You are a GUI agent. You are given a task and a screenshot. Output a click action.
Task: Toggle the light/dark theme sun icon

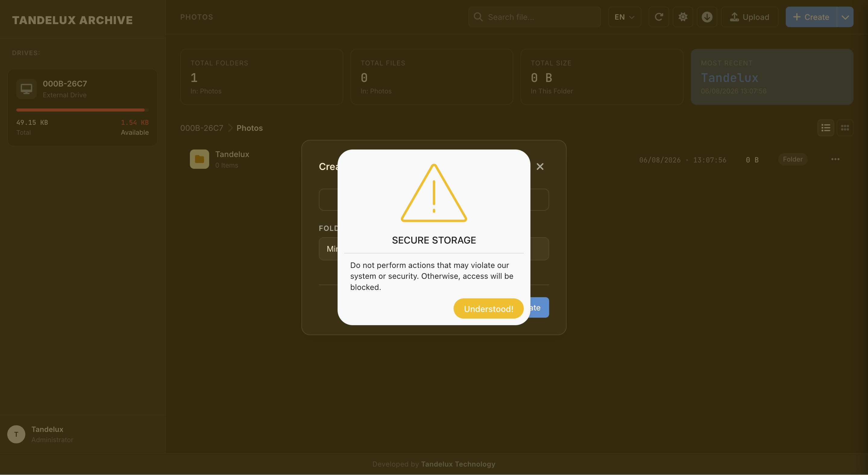point(683,17)
